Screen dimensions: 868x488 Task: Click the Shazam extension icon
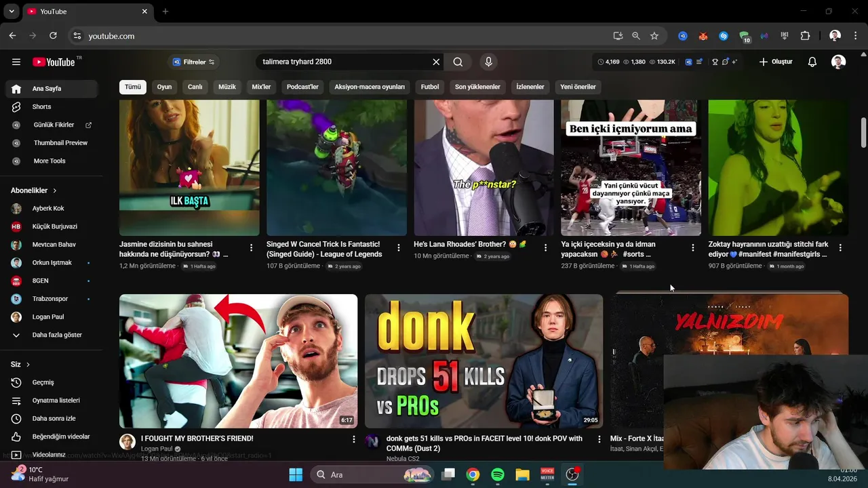pyautogui.click(x=724, y=36)
